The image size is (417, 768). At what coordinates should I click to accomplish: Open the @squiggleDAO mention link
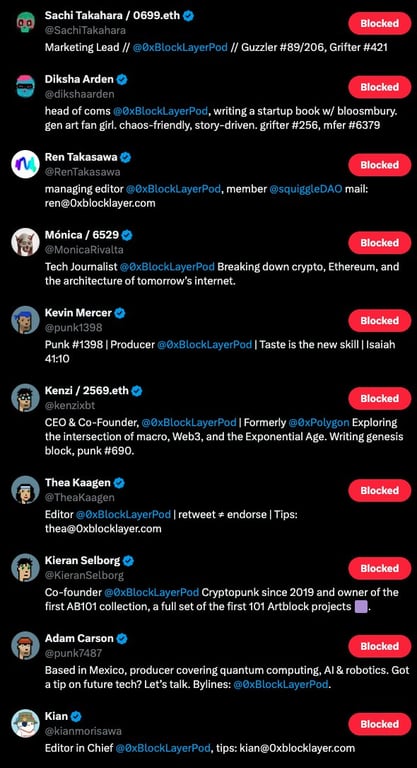click(306, 189)
